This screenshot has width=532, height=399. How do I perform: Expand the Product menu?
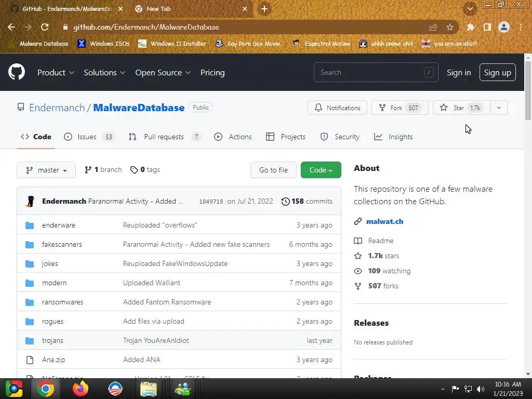tap(56, 72)
